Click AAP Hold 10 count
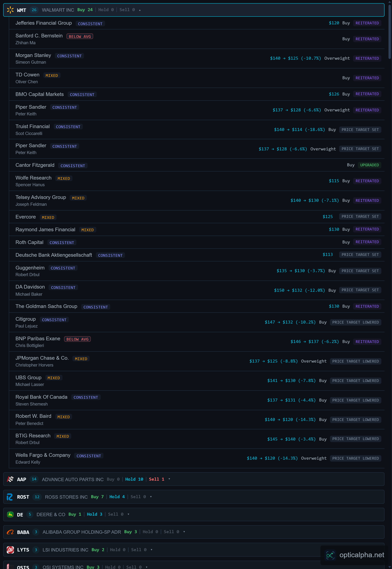The height and width of the screenshot is (569, 392). [x=134, y=479]
